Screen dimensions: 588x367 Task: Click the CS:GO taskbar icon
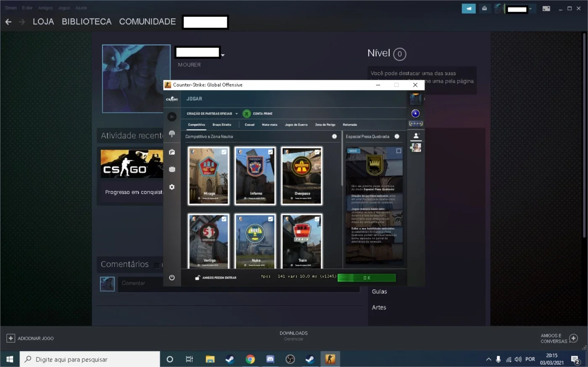click(x=330, y=359)
